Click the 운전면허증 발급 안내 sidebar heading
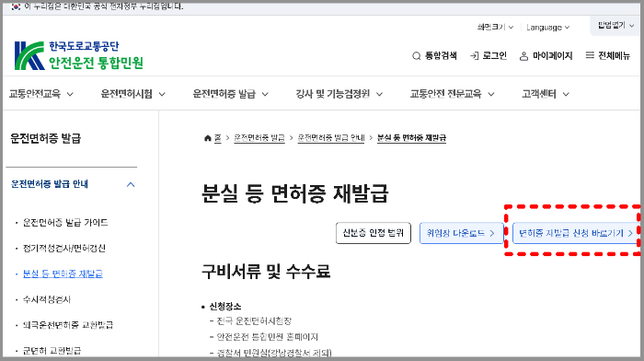Screen dimensions: 644x361 [x=50, y=184]
